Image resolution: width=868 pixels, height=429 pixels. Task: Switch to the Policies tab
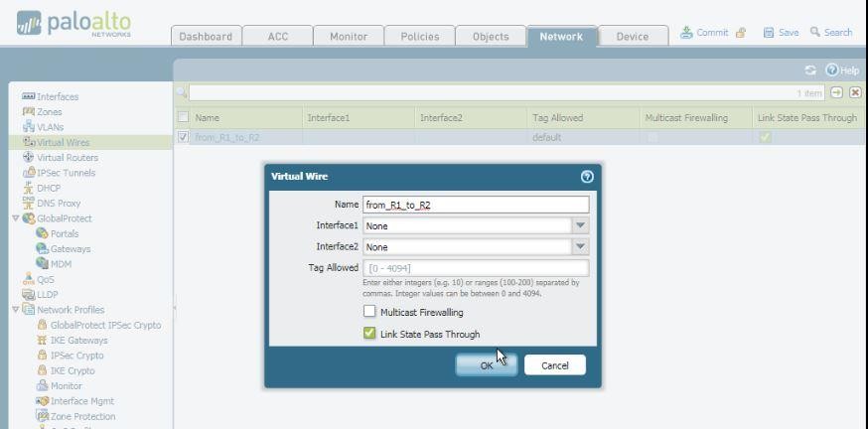click(419, 37)
